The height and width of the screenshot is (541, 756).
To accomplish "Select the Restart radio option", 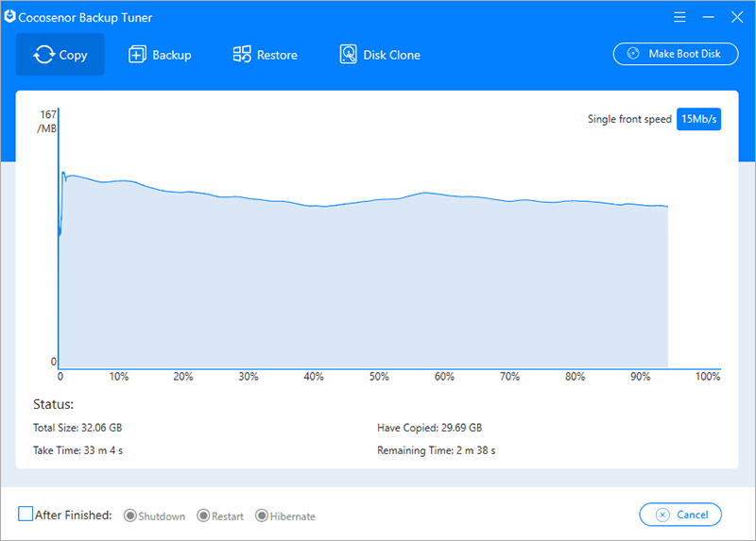I will pyautogui.click(x=202, y=516).
